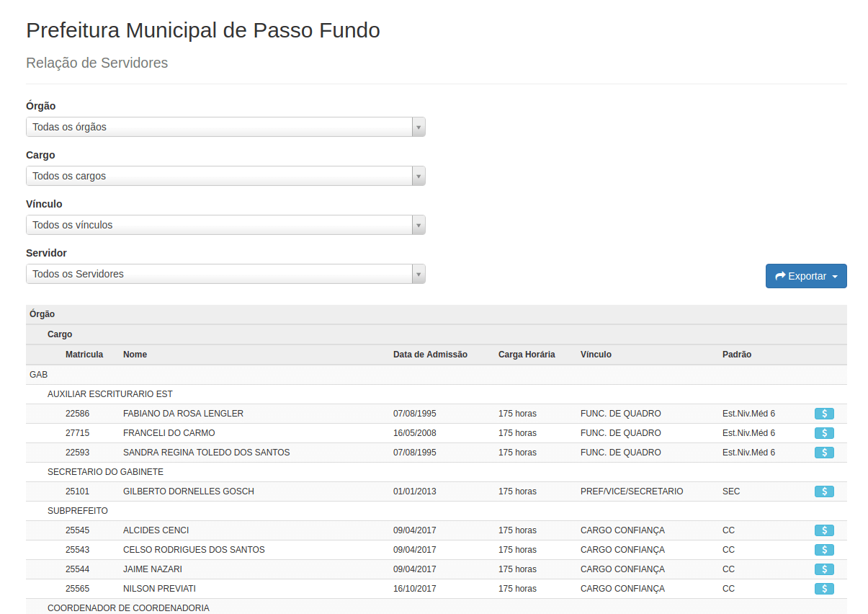The image size is (868, 614).
Task: Click the name SANDRA REGINA TOLEDO DOS SANTOS
Action: [x=207, y=453]
